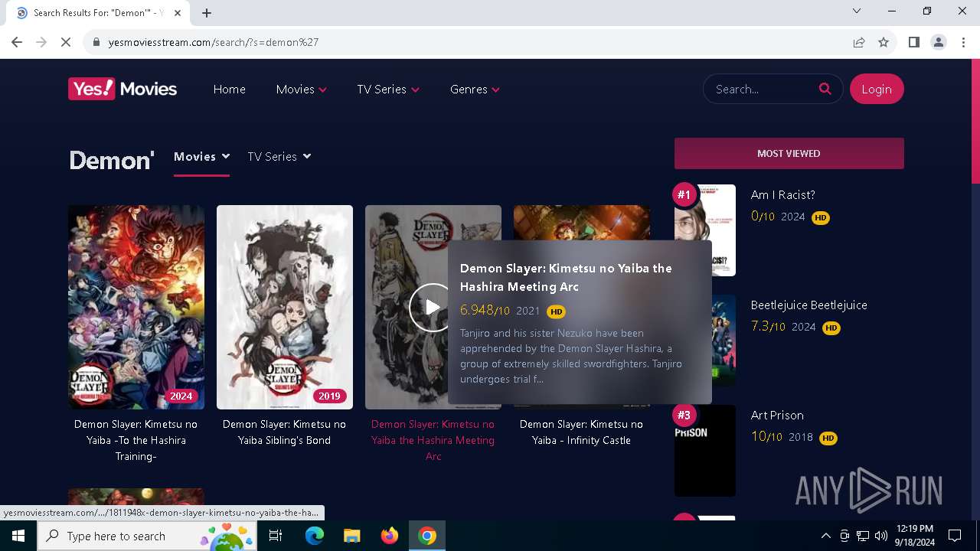Open Chrome three-dot menu
This screenshot has width=980, height=551.
[963, 42]
